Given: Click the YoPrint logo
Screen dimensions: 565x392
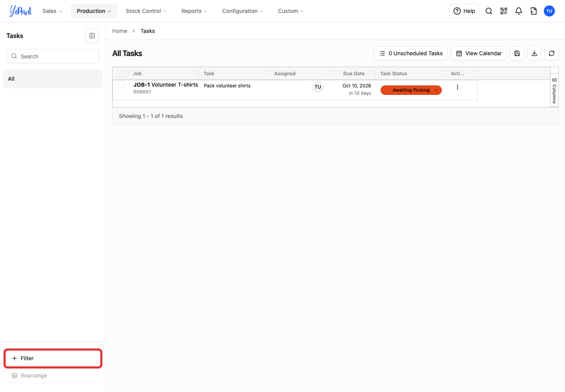Looking at the screenshot, I should coord(21,11).
